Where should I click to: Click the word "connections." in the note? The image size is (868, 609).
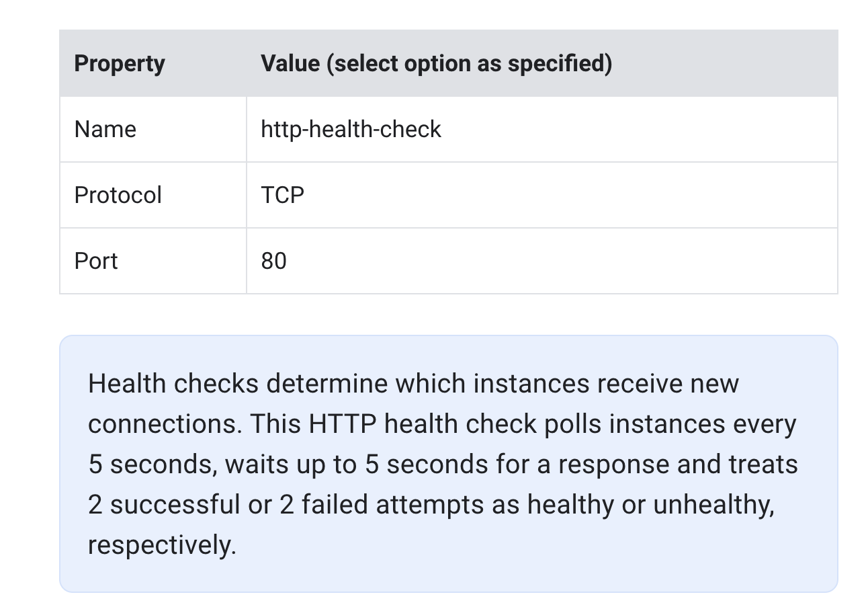pyautogui.click(x=165, y=424)
